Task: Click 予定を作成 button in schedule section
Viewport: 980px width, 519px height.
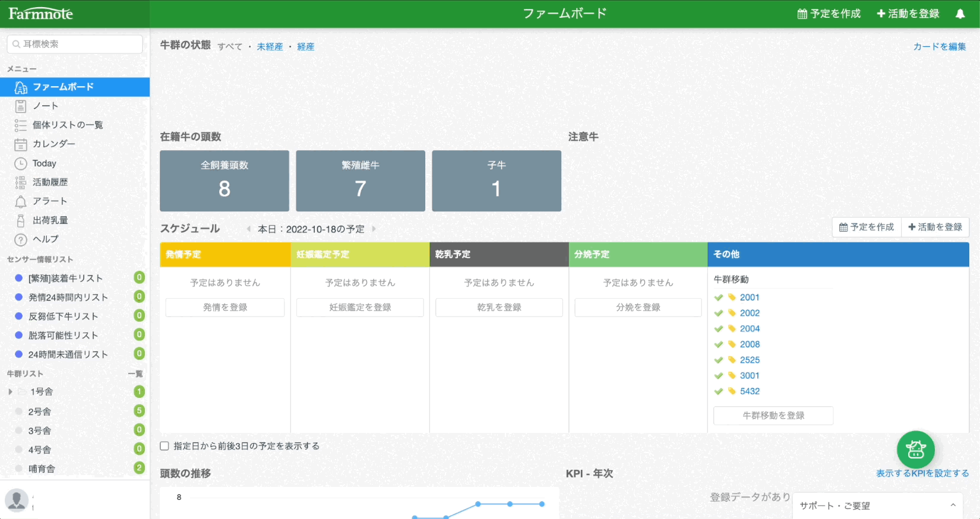Action: coord(867,227)
